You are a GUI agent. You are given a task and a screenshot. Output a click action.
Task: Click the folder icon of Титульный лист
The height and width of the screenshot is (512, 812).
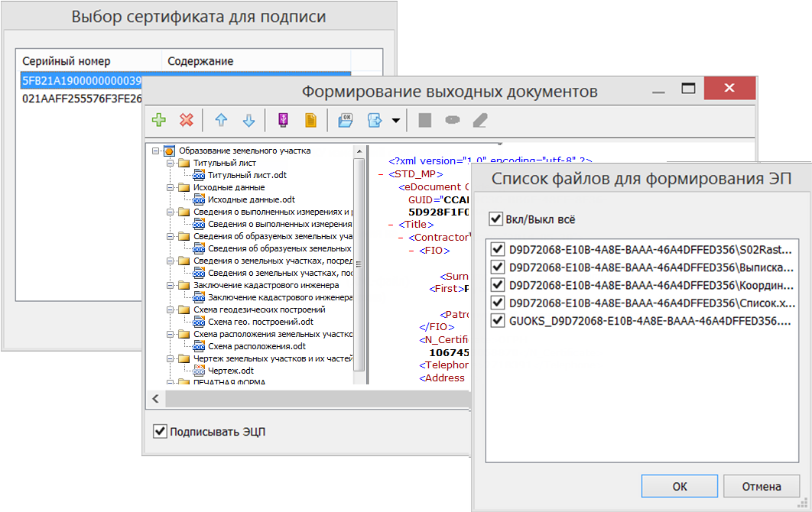[184, 163]
